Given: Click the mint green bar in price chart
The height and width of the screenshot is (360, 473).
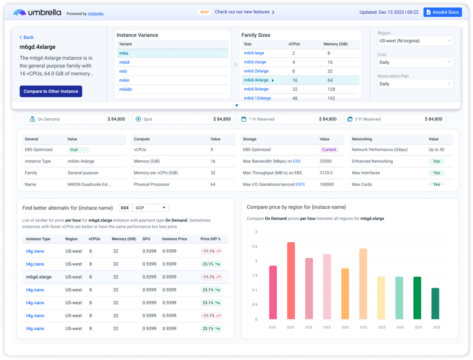Looking at the screenshot, I should [399, 298].
